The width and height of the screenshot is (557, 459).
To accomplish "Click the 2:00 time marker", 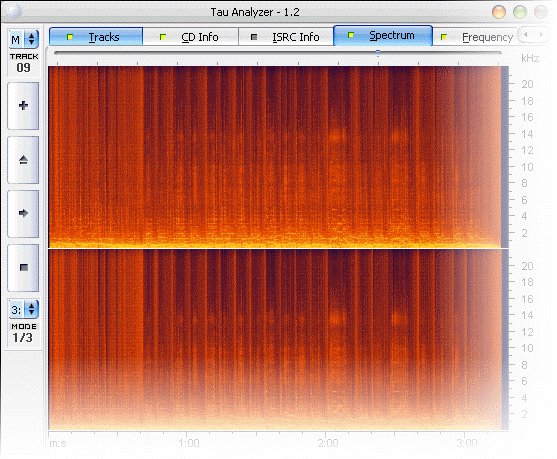I will pyautogui.click(x=328, y=443).
